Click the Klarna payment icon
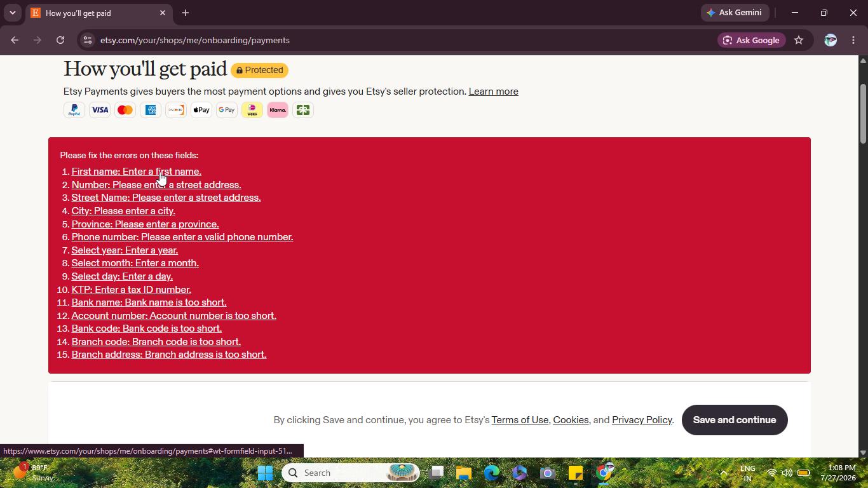Screen dimensions: 868x488 pyautogui.click(x=278, y=110)
